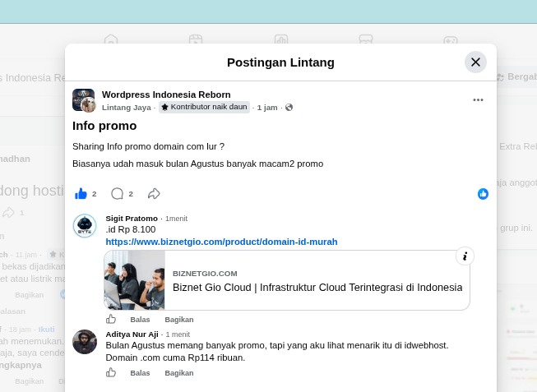Click Bagikan under Aditya Nur Aji's comment

click(179, 373)
